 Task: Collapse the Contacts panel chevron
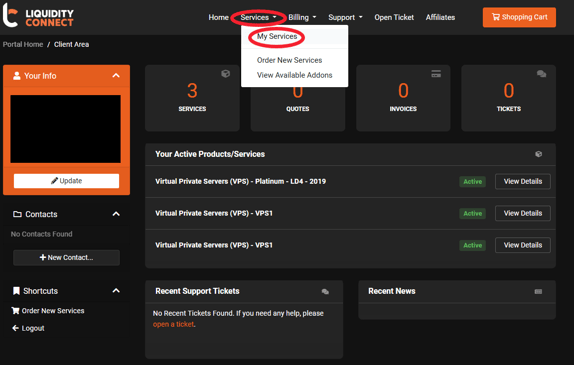coord(116,214)
